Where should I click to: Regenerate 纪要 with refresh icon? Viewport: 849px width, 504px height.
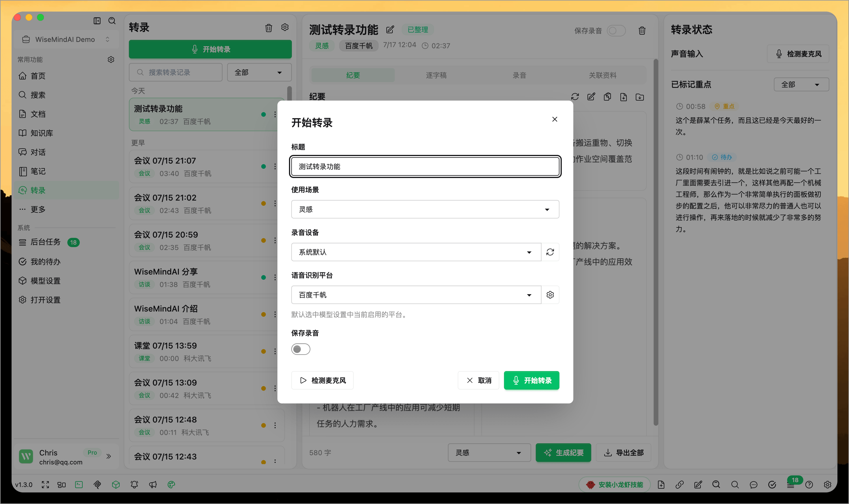(575, 97)
